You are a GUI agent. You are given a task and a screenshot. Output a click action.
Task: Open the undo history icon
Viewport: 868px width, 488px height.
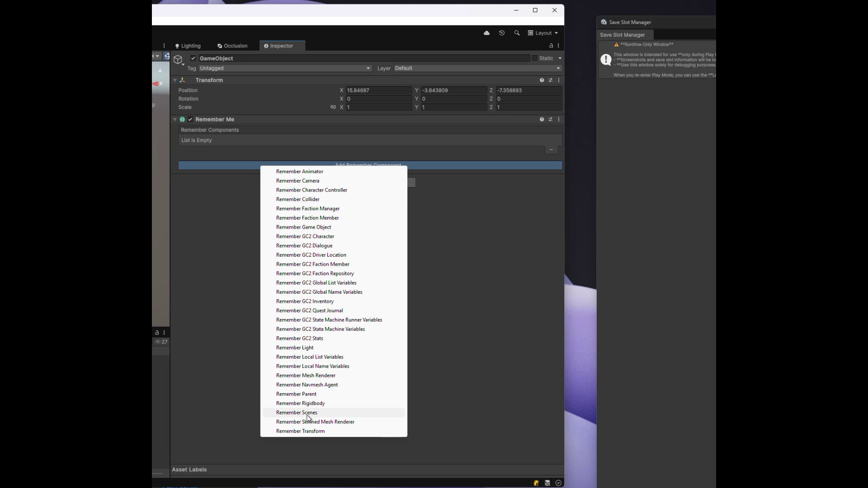coord(502,33)
